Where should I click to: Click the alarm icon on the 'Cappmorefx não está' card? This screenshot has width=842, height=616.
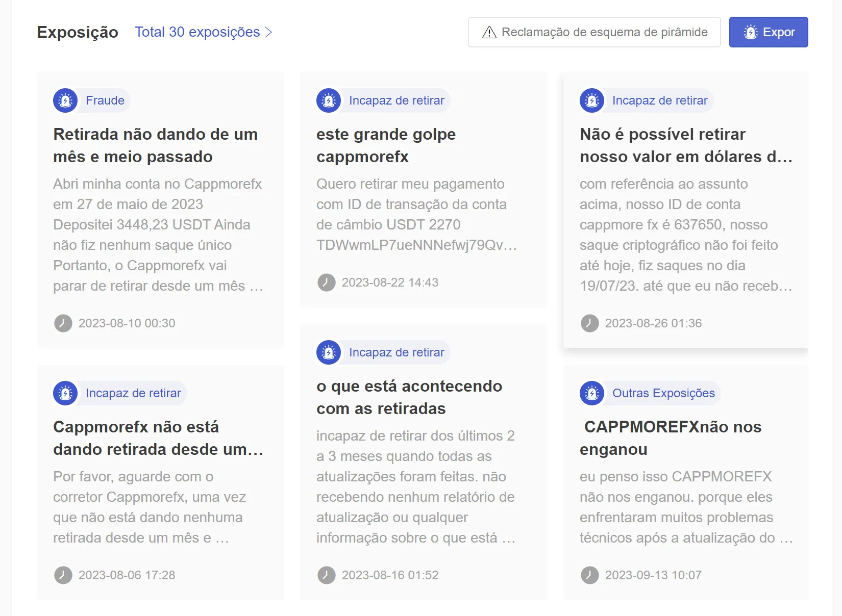65,393
